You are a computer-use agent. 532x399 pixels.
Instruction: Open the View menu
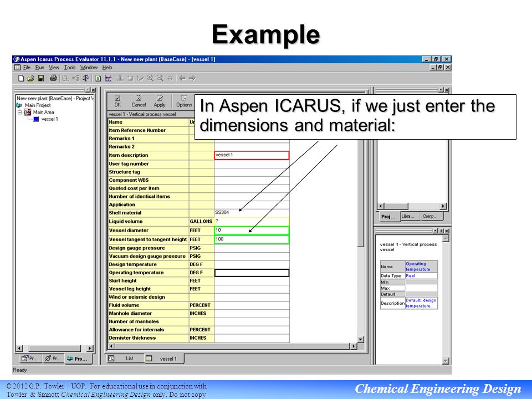[x=54, y=68]
